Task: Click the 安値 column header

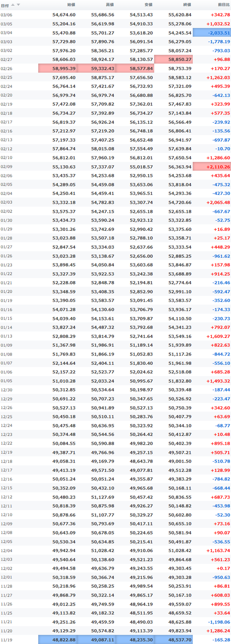Action: [x=148, y=5]
